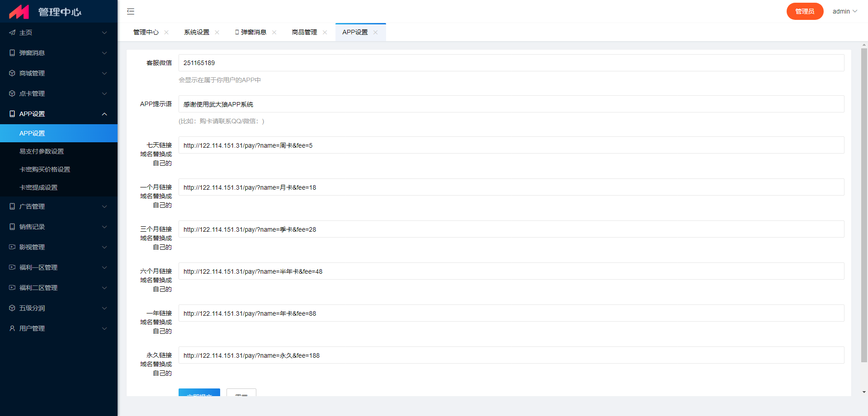
Task: Click the sidebar collapse hamburger icon
Action: point(131,11)
